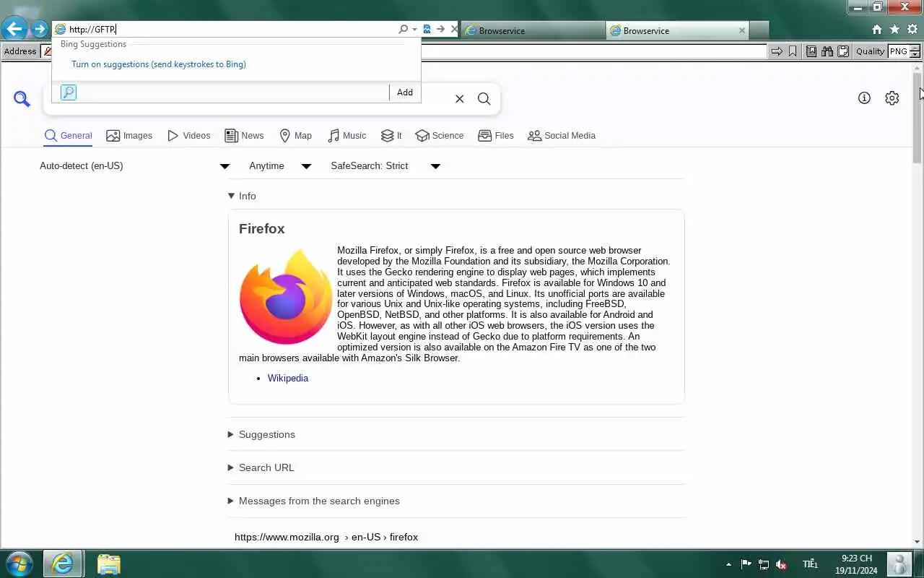Open IE Home page icon
Viewport: 924px width, 578px height.
(x=877, y=30)
